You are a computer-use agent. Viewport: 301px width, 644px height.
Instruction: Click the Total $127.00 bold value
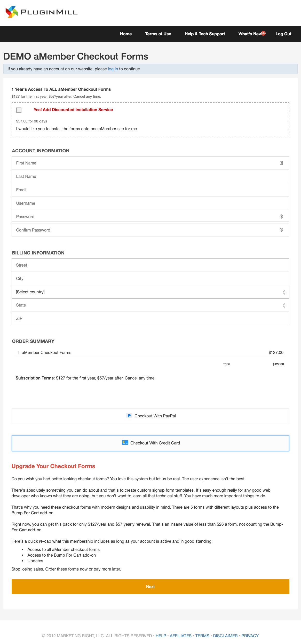(x=278, y=364)
